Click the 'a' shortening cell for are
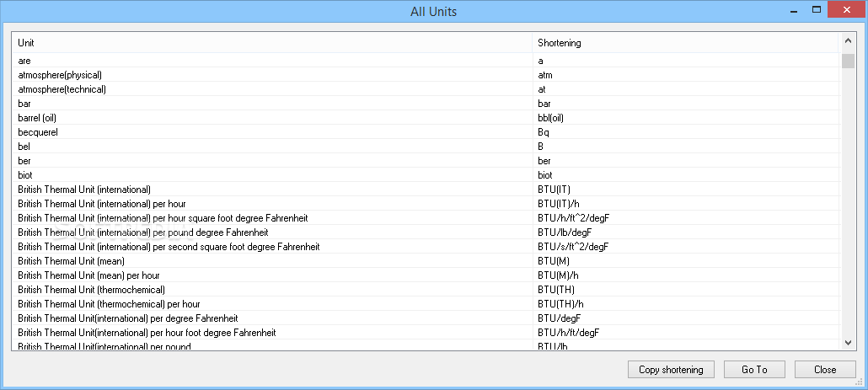Image resolution: width=868 pixels, height=390 pixels. 685,61
